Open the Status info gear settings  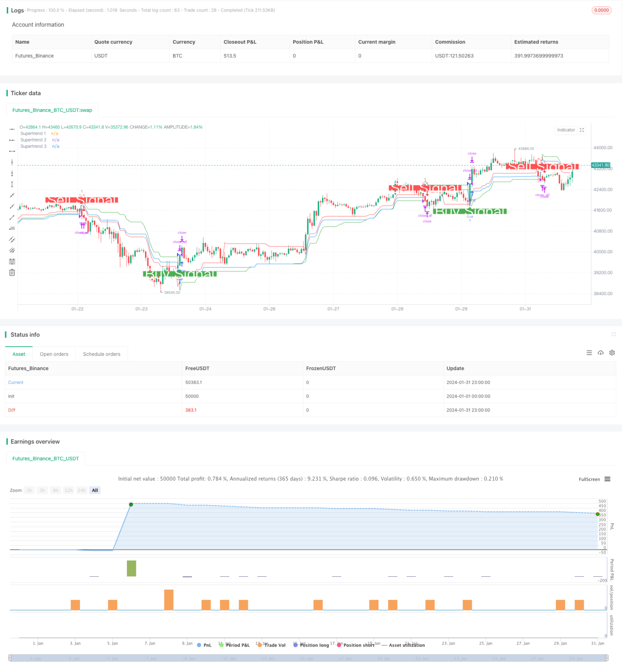(x=612, y=353)
